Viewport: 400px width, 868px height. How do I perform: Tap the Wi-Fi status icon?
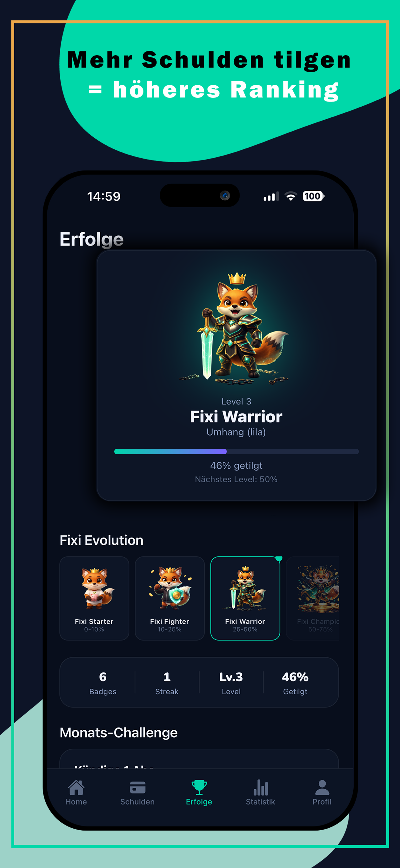coord(291,196)
